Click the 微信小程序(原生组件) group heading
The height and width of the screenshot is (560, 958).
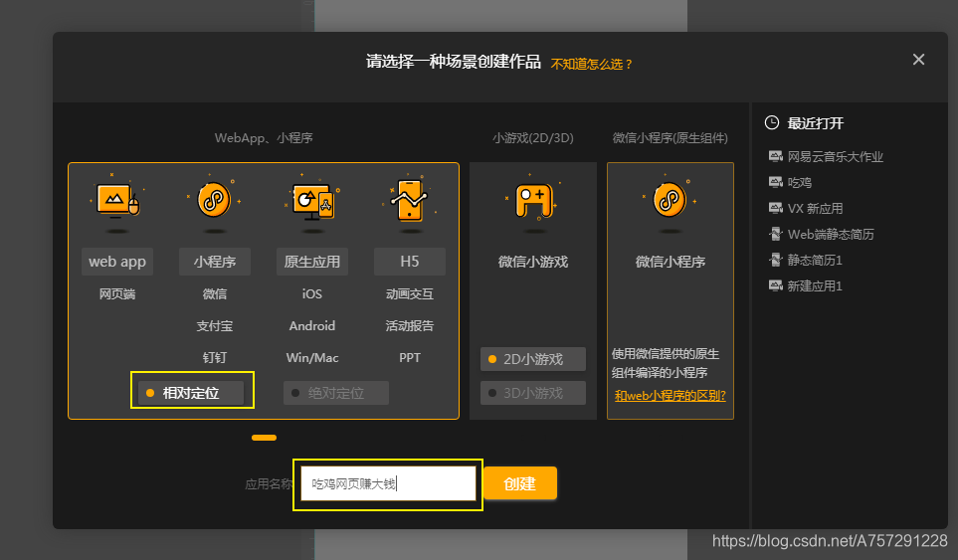(671, 138)
